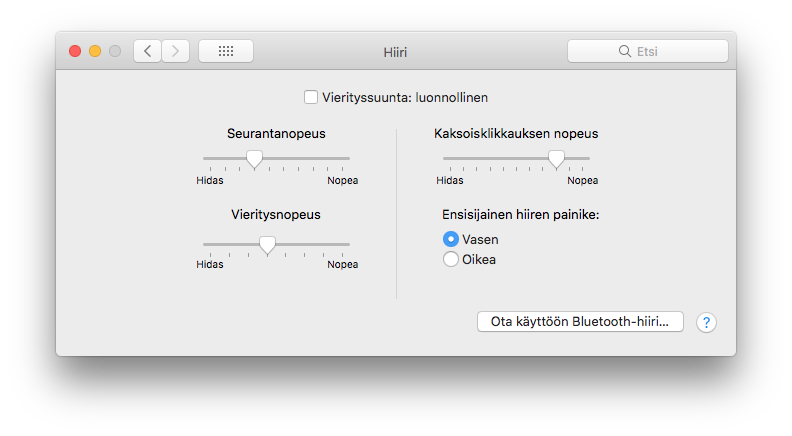Click the magnifying glass search icon
Image resolution: width=792 pixels, height=436 pixels.
pos(625,51)
